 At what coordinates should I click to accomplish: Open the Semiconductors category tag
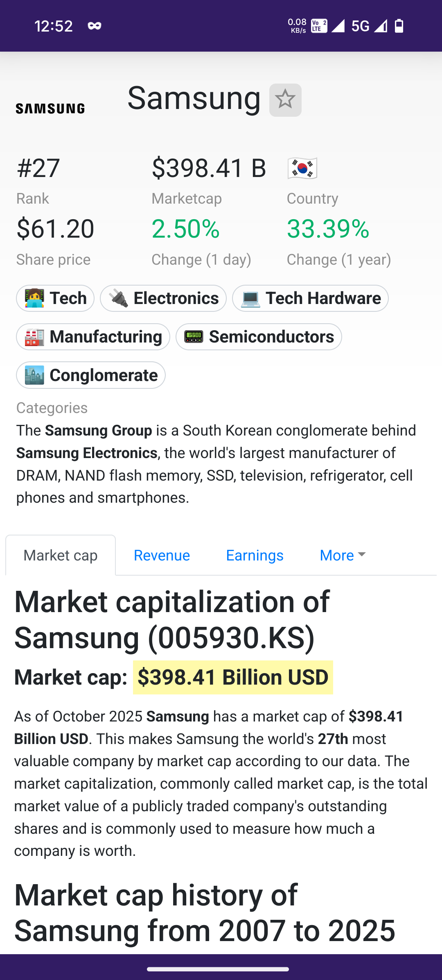click(259, 337)
